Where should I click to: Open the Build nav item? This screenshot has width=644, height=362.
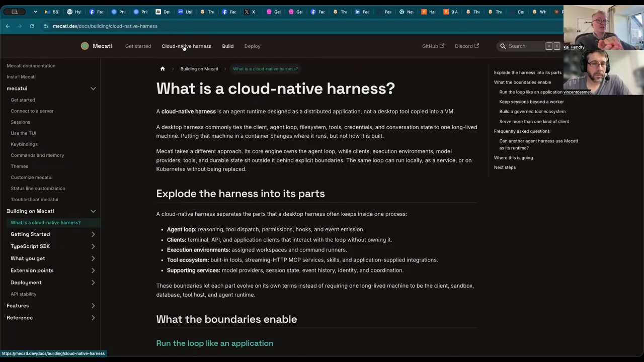coord(228,46)
